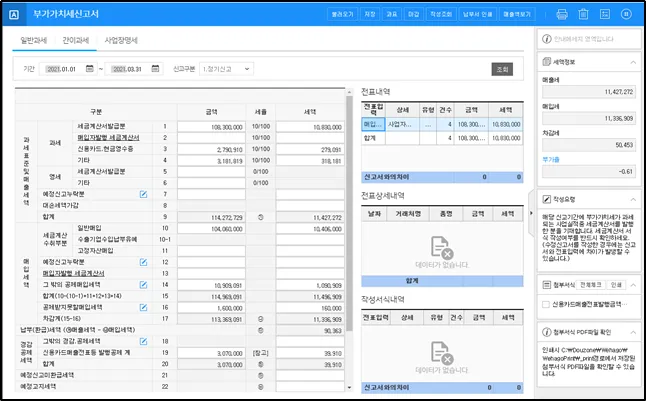Collapse the 첨부서식 section
The image size is (646, 401).
pos(633,285)
